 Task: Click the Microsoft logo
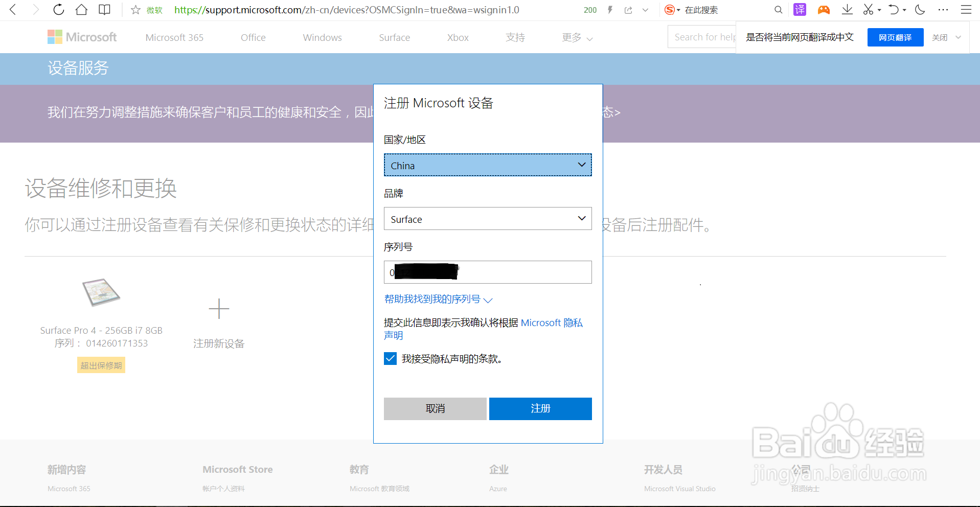(x=82, y=37)
